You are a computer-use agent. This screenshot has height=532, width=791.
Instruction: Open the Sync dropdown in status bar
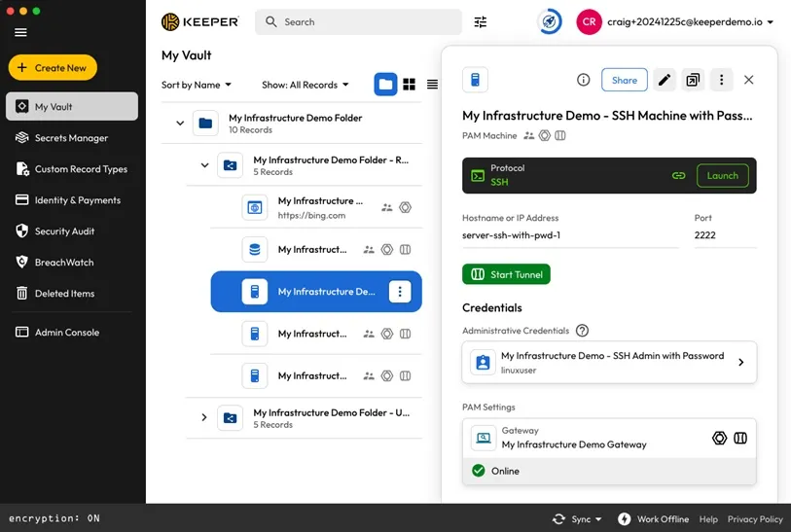(x=577, y=519)
